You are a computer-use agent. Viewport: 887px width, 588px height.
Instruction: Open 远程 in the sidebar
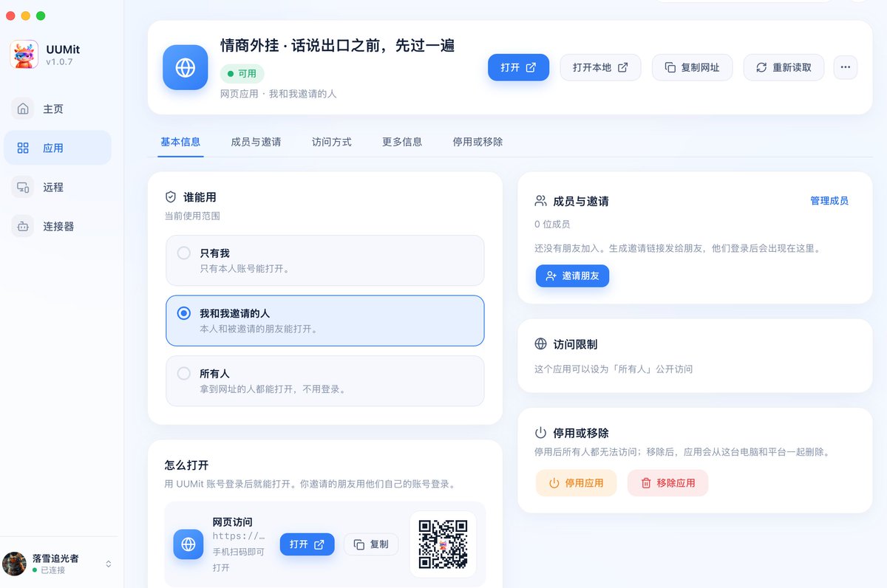[x=58, y=187]
